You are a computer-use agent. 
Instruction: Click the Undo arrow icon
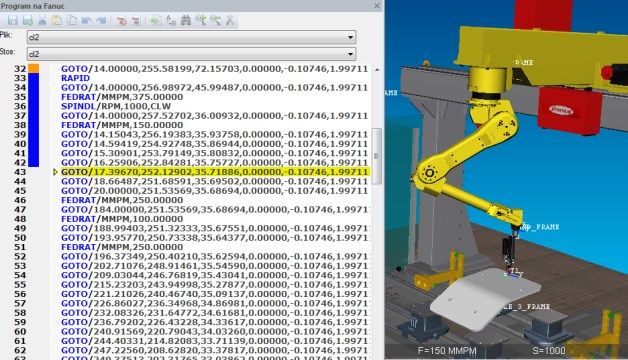click(x=87, y=20)
